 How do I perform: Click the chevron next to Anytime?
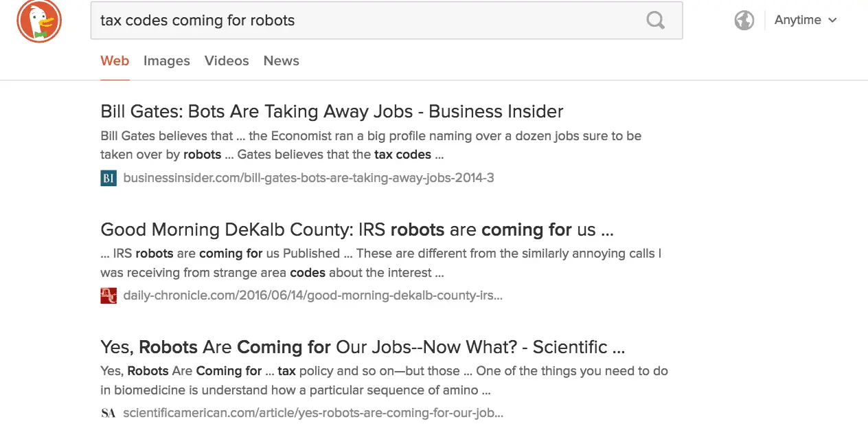pyautogui.click(x=832, y=21)
